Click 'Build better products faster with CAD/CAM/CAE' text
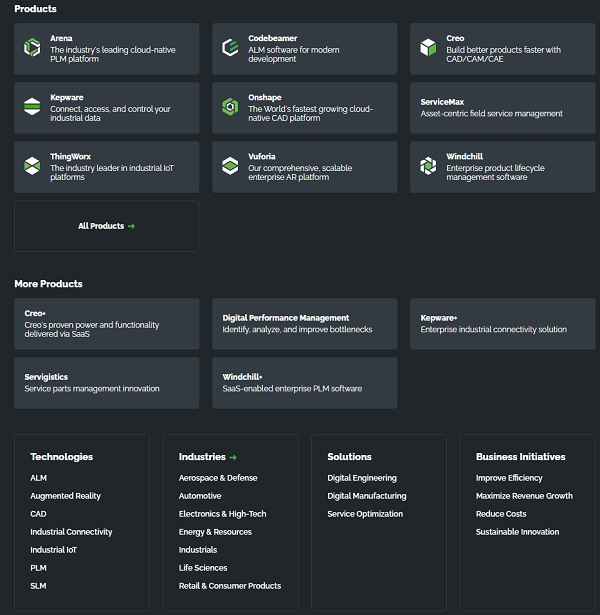Viewport: 600px width, 615px height. pyautogui.click(x=504, y=55)
